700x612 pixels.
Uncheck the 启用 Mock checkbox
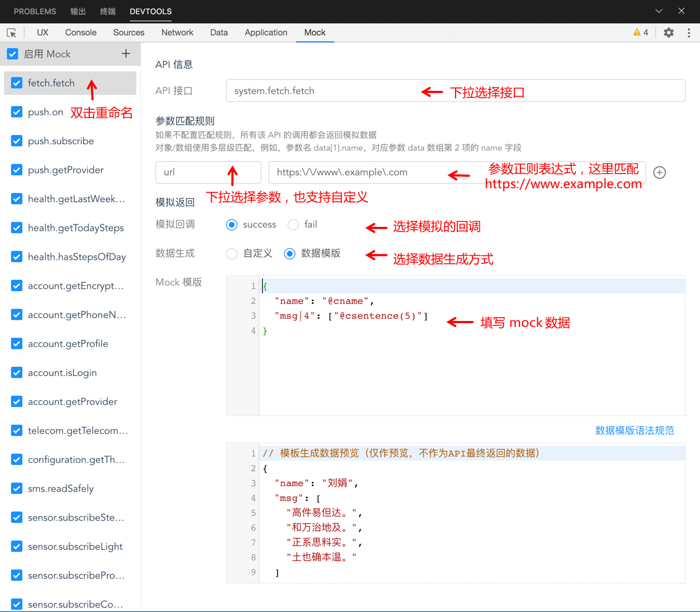click(x=12, y=54)
